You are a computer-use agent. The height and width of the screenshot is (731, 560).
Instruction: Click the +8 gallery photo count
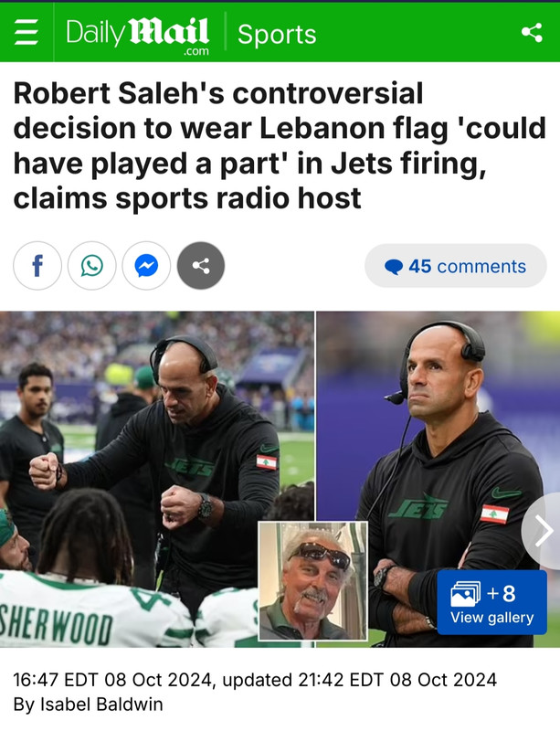502,593
